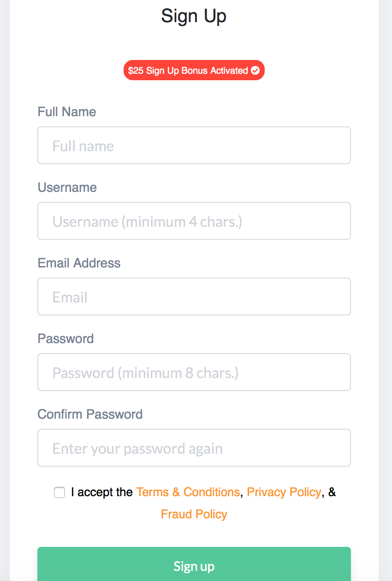Open the Fraud Policy link
Screen dimensions: 392x581
click(194, 514)
